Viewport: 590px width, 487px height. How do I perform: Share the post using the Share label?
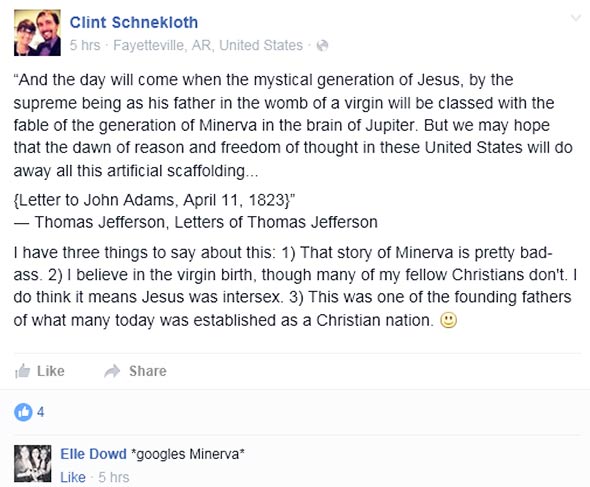coord(148,371)
